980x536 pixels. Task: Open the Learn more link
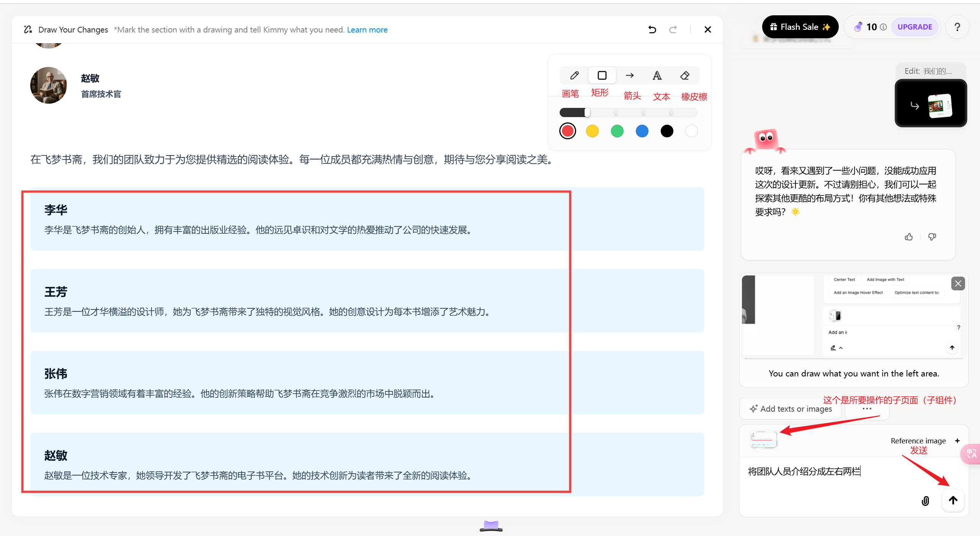(x=367, y=30)
